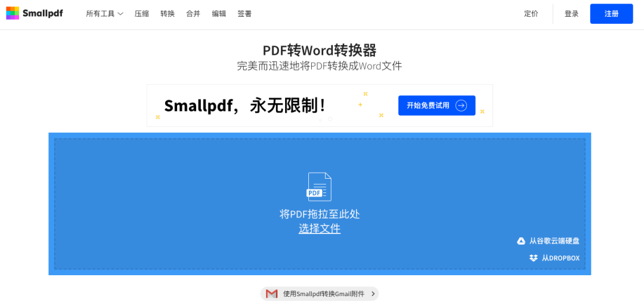Viewport: 644px width, 308px height.
Task: Open the 压缩 menu item
Action: [x=142, y=14]
